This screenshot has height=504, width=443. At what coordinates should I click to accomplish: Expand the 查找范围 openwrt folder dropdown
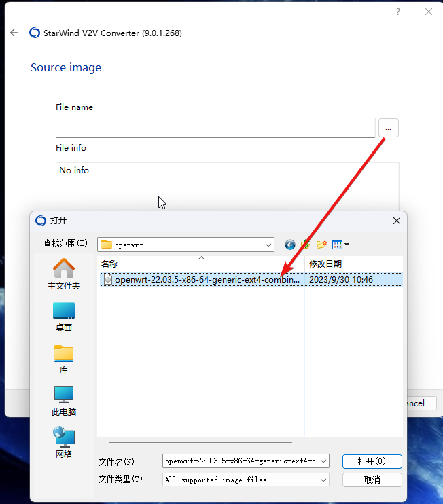tap(268, 245)
